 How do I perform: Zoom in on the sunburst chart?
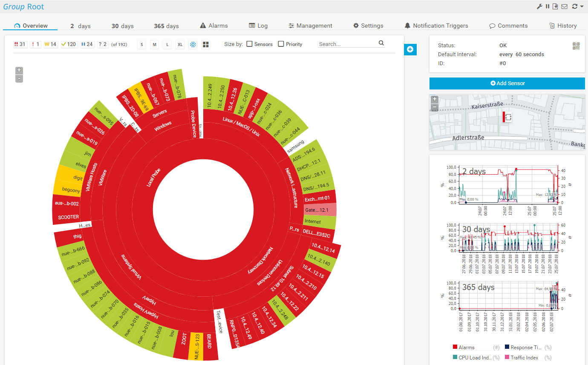[19, 70]
